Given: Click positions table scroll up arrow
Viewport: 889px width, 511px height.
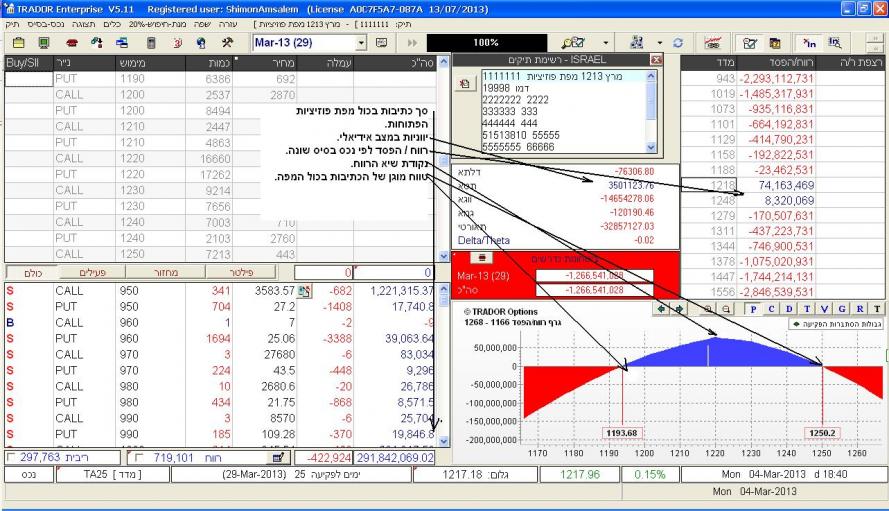Looking at the screenshot, I should click(x=443, y=289).
